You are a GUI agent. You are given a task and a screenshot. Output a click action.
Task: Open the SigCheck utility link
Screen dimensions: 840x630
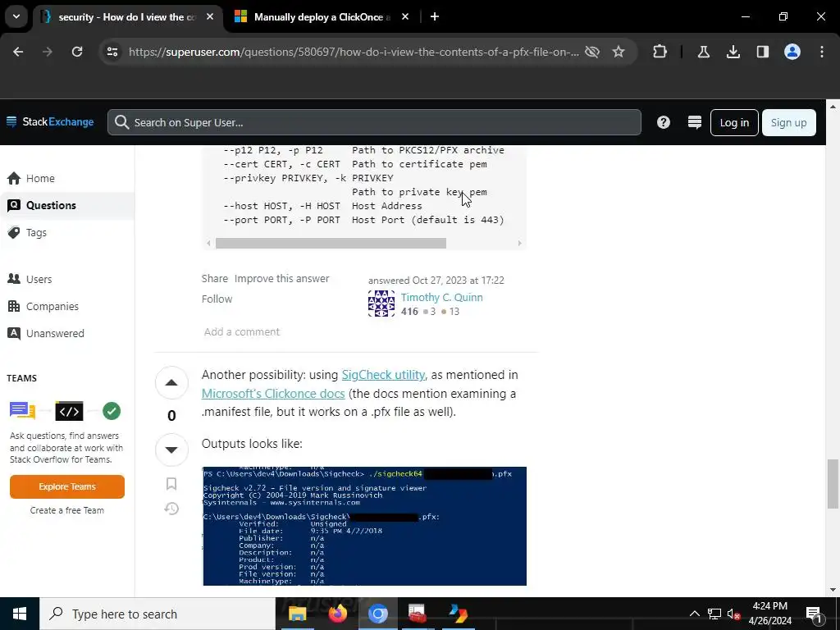click(383, 375)
